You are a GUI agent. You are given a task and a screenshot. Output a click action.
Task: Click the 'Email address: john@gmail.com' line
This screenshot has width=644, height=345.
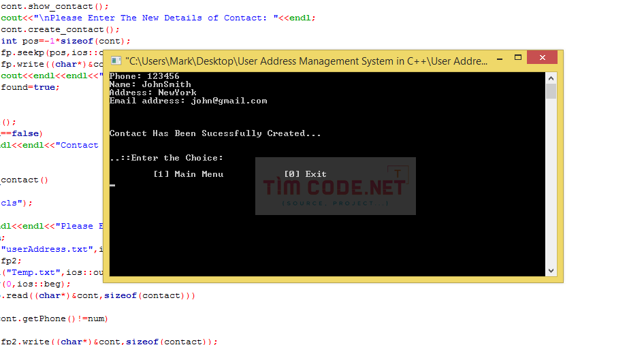pyautogui.click(x=188, y=101)
